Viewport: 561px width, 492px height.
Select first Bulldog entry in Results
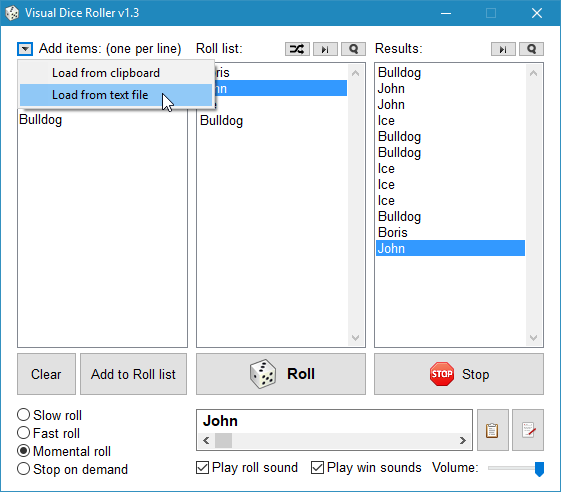tap(450, 73)
